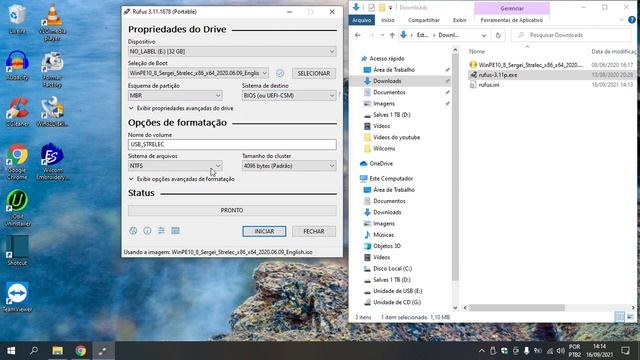The image size is (640, 360).
Task: Open the Dispositivo drive dropdown
Action: (232, 51)
